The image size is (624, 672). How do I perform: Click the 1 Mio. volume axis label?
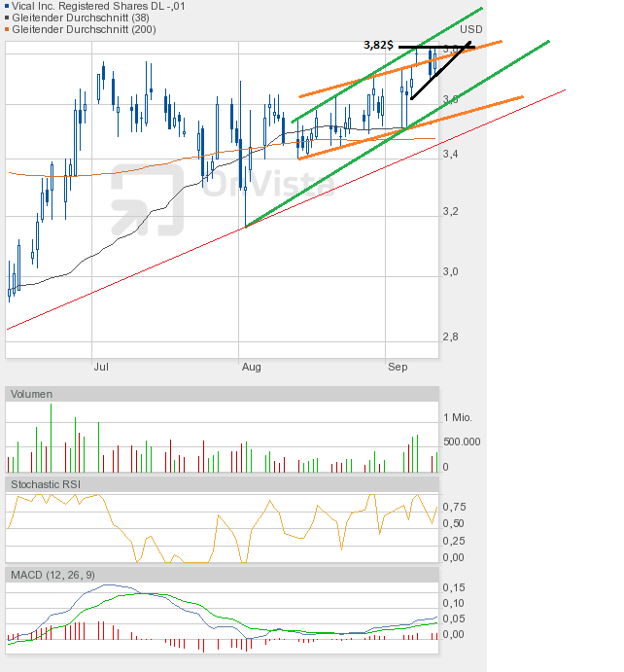tap(458, 417)
